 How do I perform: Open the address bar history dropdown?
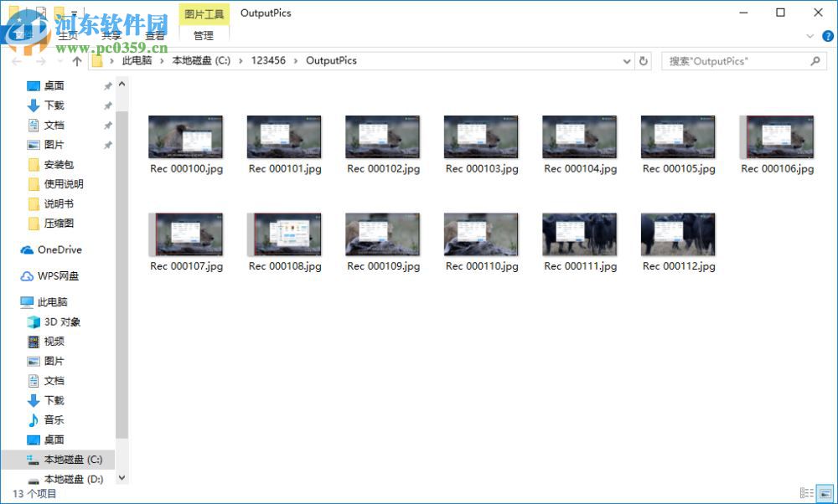pyautogui.click(x=625, y=60)
